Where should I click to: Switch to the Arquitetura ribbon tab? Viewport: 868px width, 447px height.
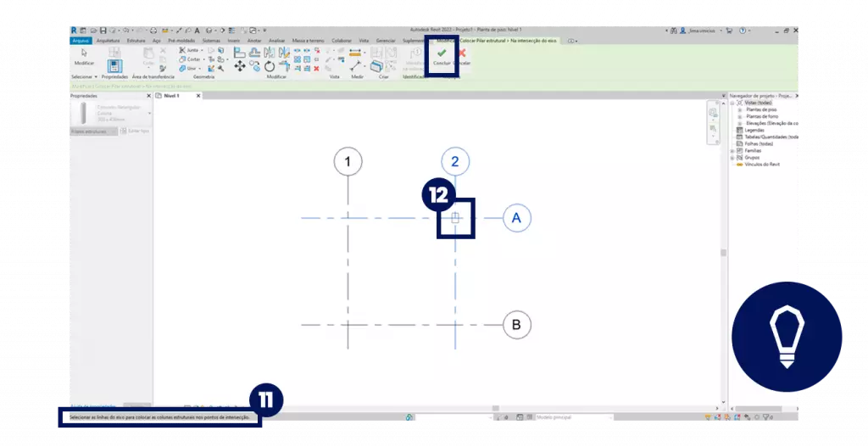[x=108, y=41]
